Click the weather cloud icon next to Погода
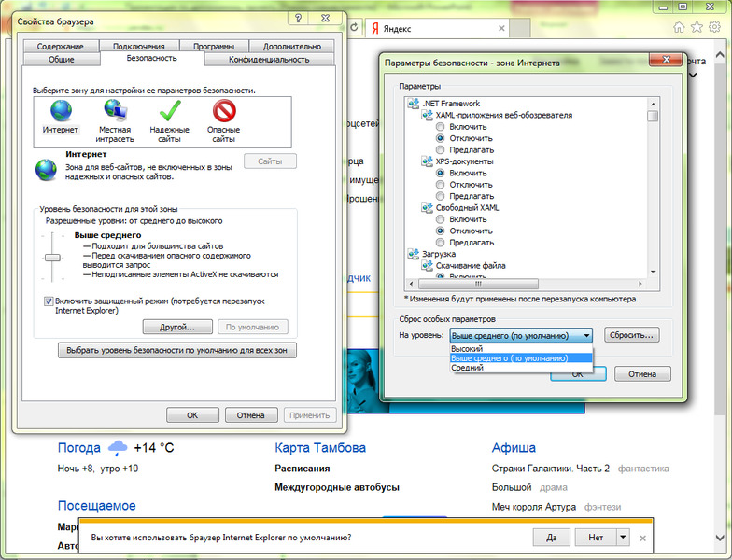This screenshot has width=732, height=560. pos(118,448)
